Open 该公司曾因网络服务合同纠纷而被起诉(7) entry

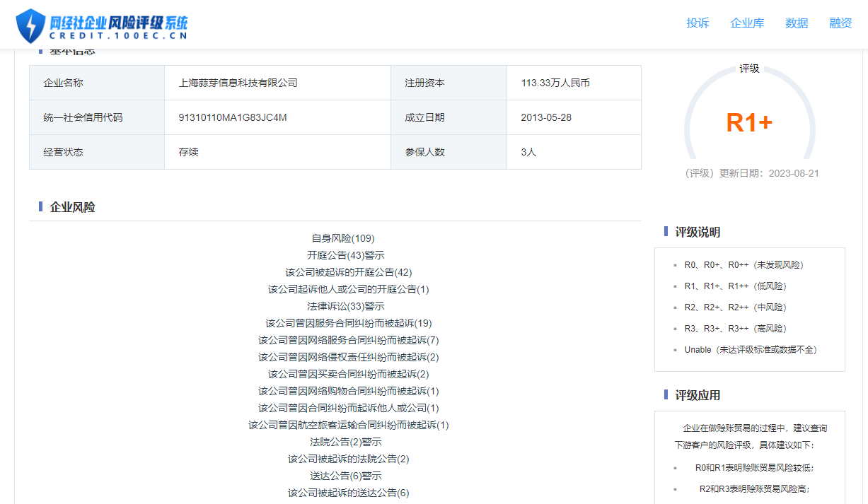pyautogui.click(x=349, y=340)
